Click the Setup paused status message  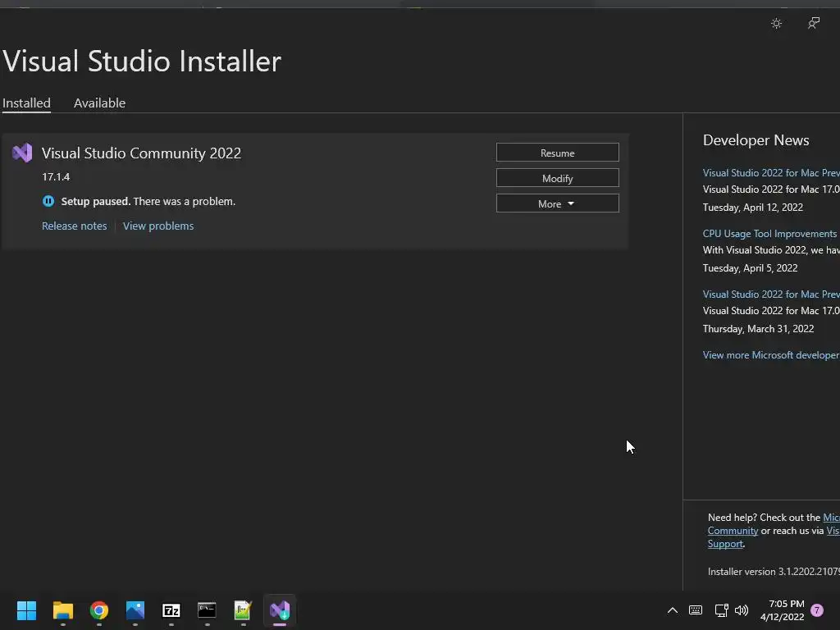(x=148, y=202)
